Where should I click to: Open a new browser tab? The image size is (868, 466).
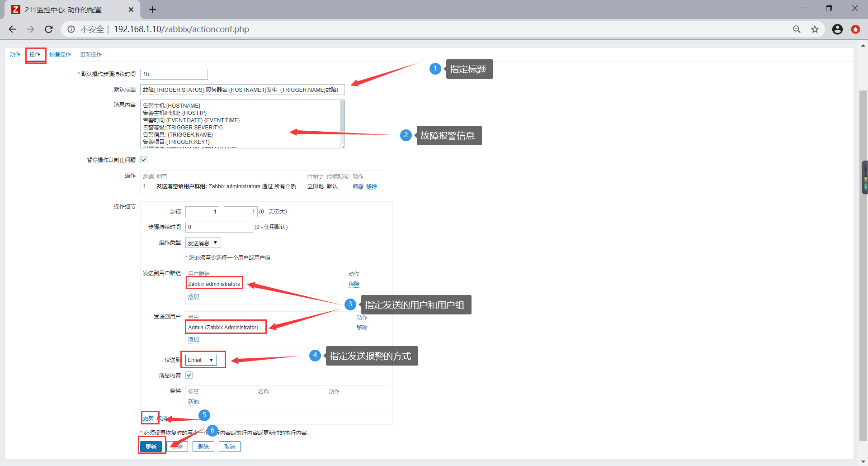point(152,10)
